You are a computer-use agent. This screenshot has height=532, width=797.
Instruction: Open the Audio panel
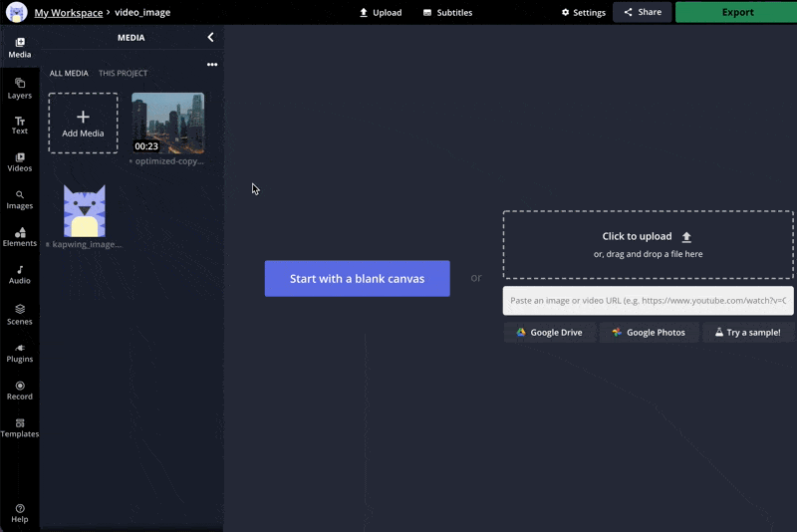(x=19, y=274)
